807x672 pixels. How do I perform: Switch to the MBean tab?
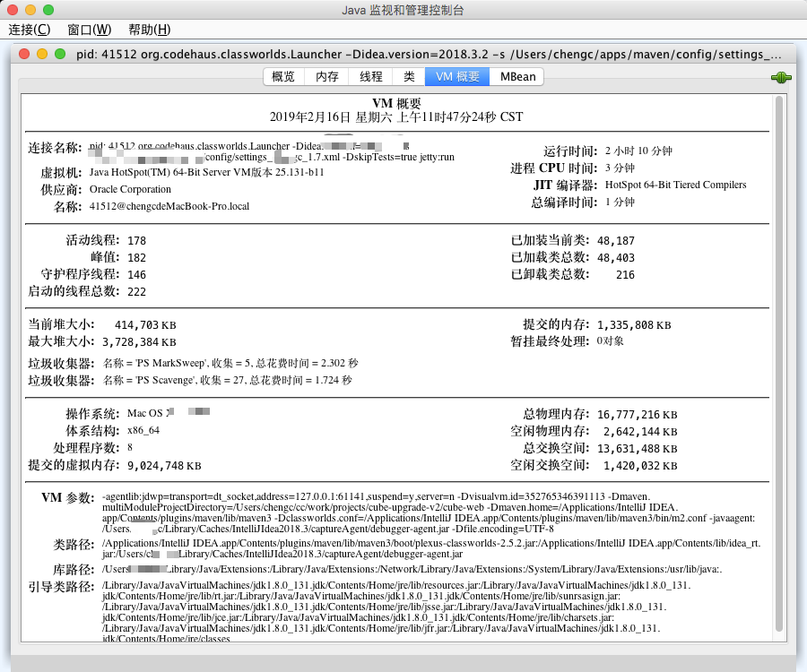[517, 77]
